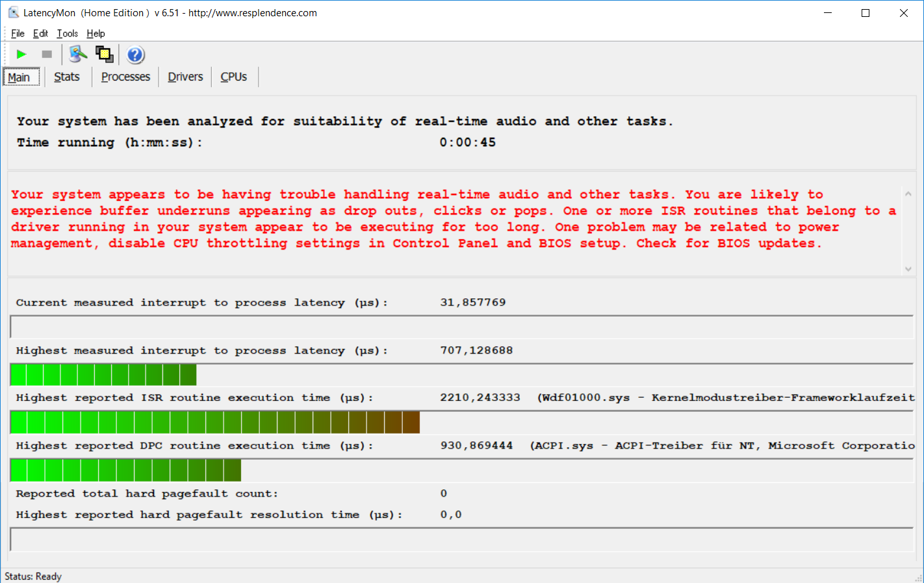Go to the CPUs tab
The image size is (924, 583).
pos(233,77)
